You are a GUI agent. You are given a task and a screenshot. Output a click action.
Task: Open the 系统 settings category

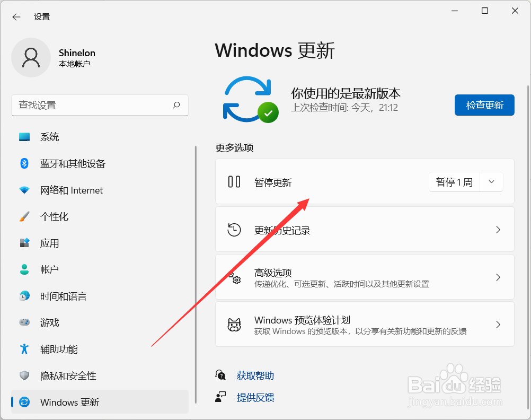[100, 137]
